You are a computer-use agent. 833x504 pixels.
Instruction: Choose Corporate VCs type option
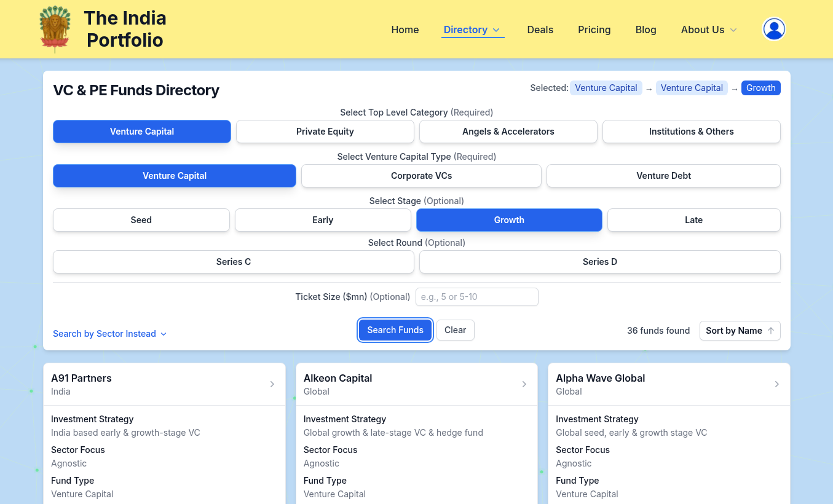[x=421, y=176]
